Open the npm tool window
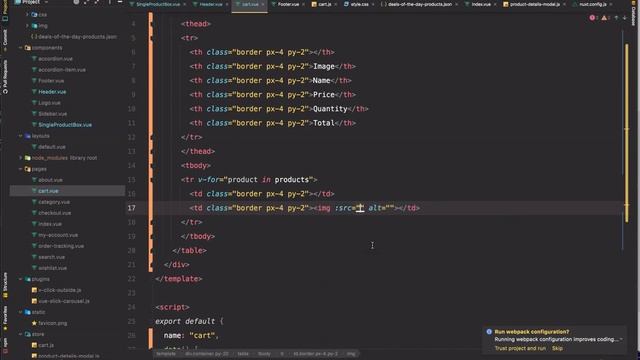 (5, 345)
